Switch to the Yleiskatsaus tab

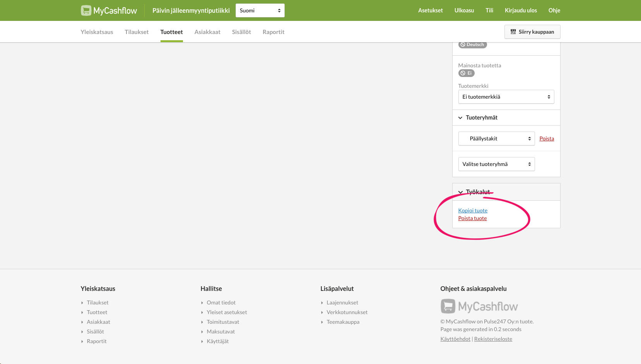pyautogui.click(x=97, y=32)
